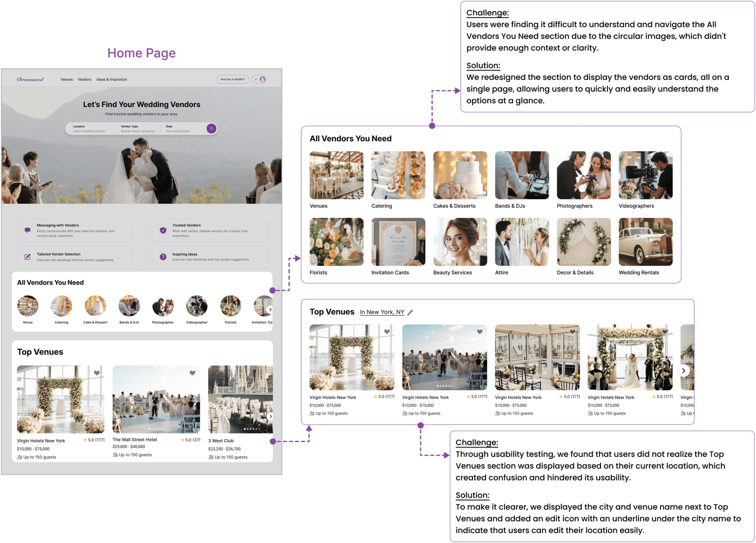The width and height of the screenshot is (756, 543).
Task: Click the purple search button in hero
Action: point(212,129)
